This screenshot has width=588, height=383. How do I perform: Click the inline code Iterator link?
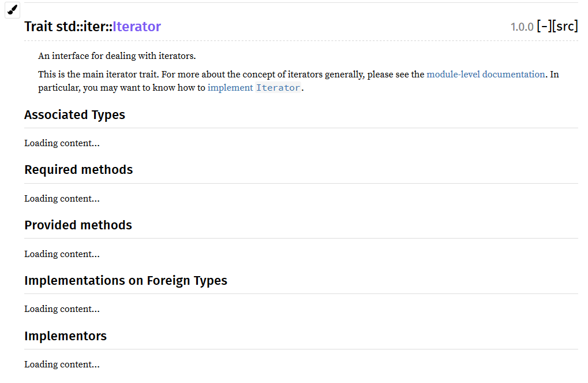pos(278,88)
